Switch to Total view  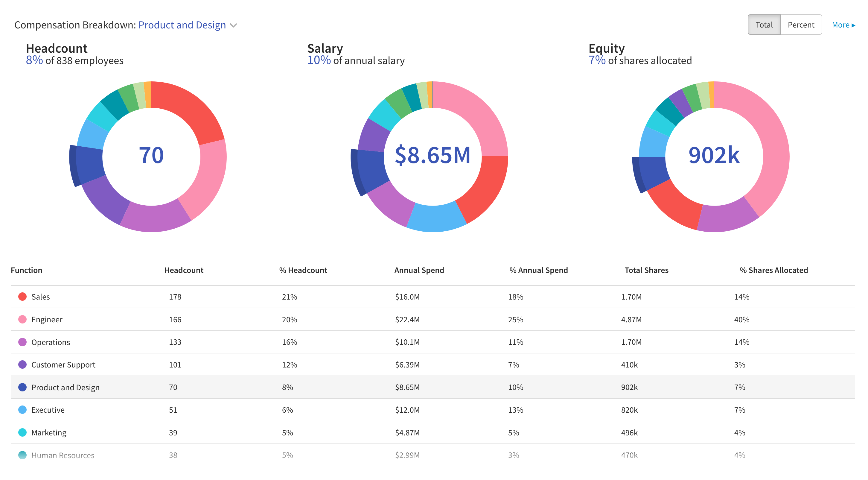click(764, 25)
